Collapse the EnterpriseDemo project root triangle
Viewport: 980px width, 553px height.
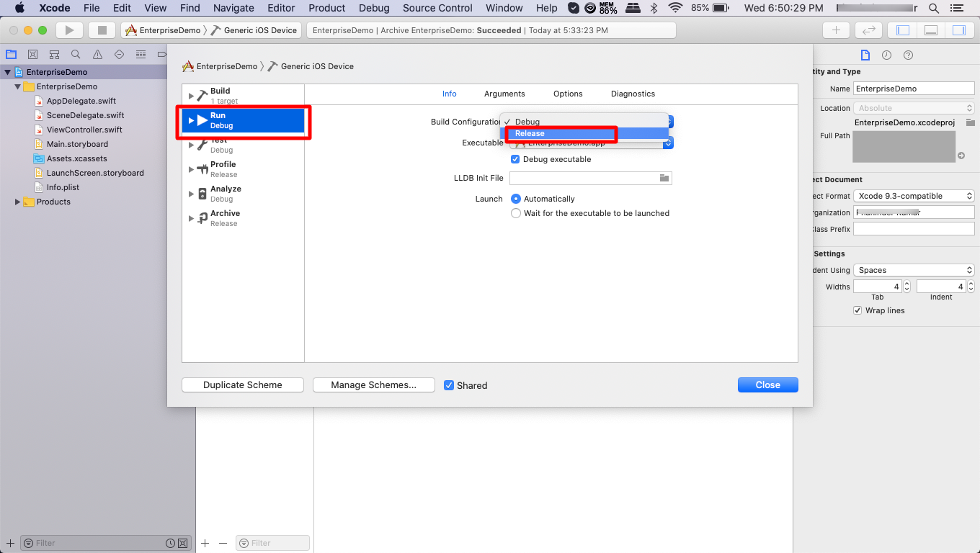point(8,72)
